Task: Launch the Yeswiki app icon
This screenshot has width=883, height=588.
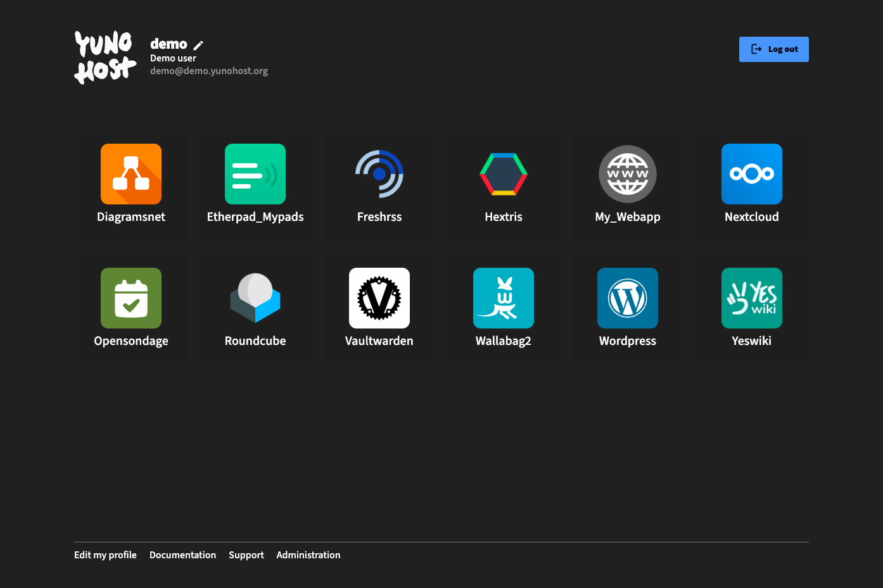Action: point(752,298)
